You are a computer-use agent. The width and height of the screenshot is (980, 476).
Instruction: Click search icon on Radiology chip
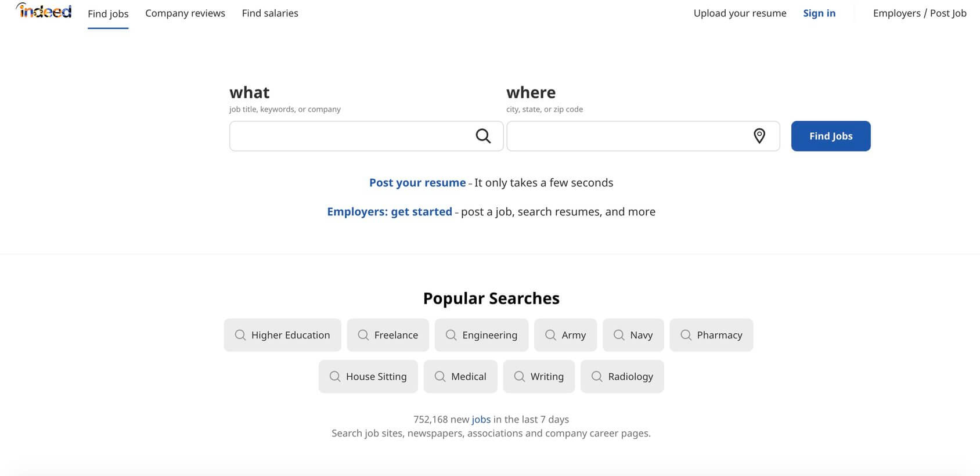(x=597, y=376)
